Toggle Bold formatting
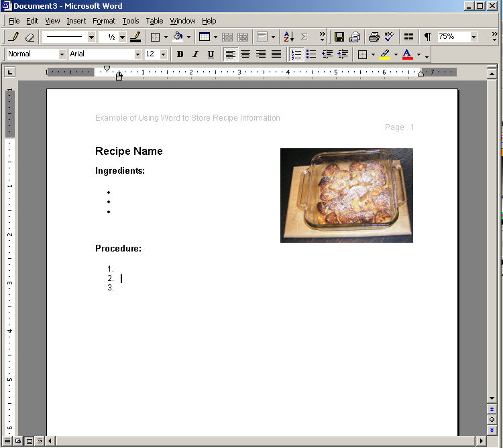This screenshot has height=448, width=503. coord(180,54)
